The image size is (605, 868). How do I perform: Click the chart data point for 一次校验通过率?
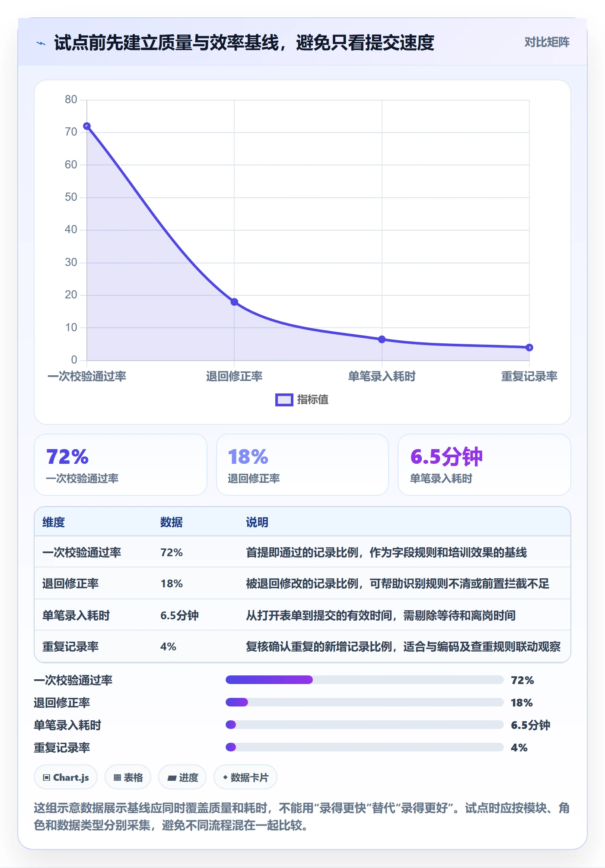pos(87,126)
